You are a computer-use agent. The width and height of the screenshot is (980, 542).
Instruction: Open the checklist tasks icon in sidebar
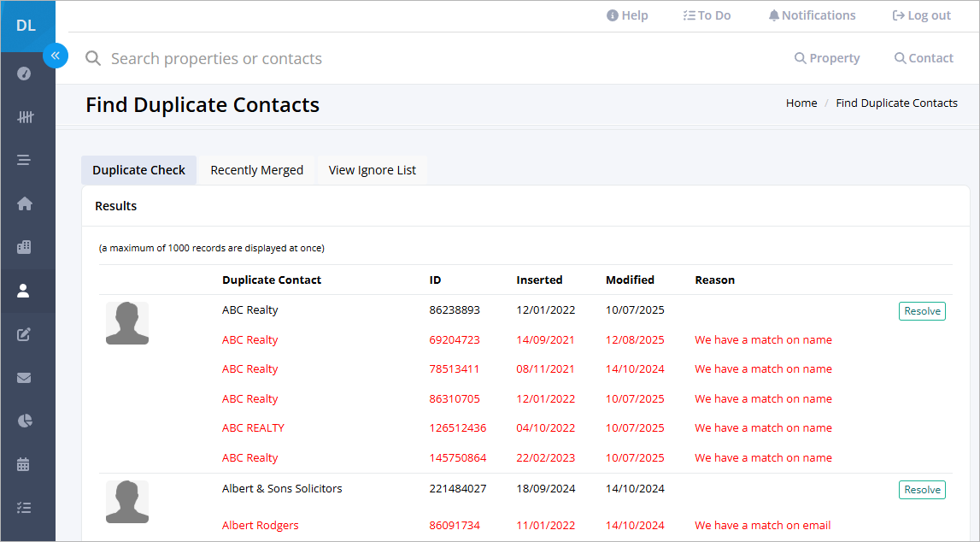pyautogui.click(x=24, y=508)
